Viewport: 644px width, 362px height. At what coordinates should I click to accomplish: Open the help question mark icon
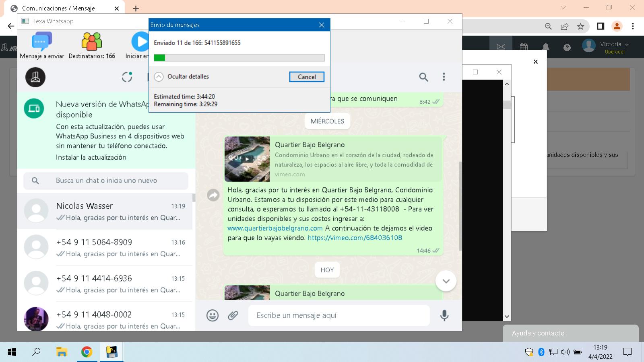tap(567, 47)
